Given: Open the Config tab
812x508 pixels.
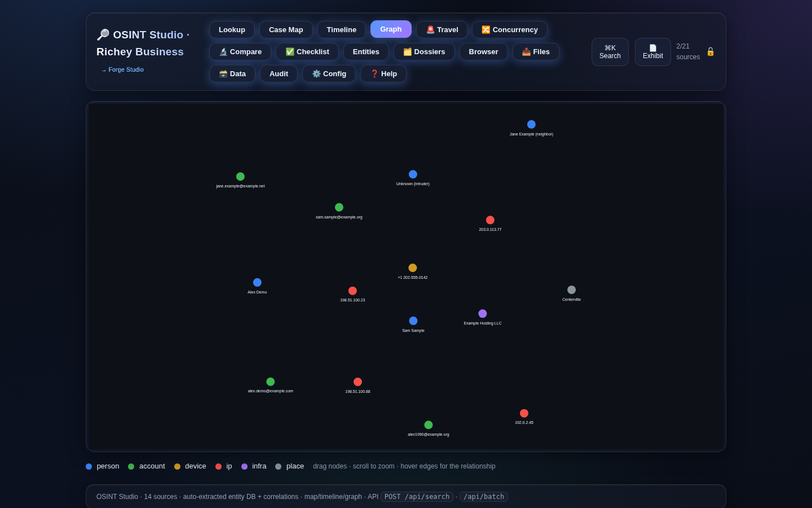Looking at the screenshot, I should 329,74.
